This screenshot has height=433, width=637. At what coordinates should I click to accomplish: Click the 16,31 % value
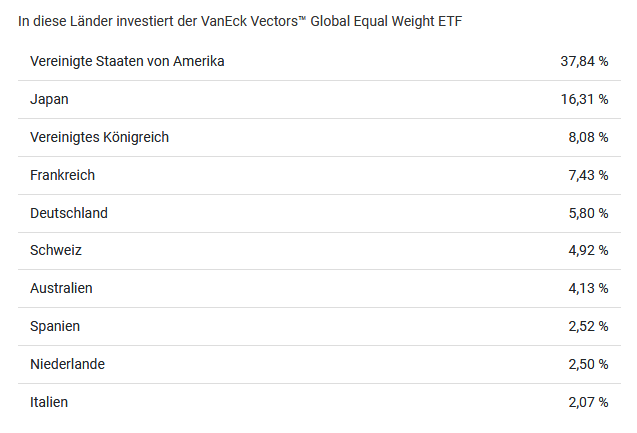click(584, 99)
